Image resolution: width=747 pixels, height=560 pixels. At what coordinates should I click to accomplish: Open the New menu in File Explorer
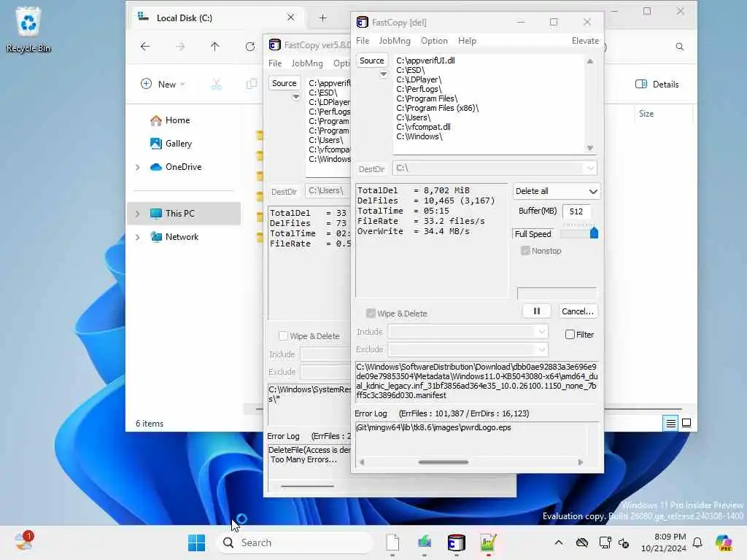click(x=163, y=85)
